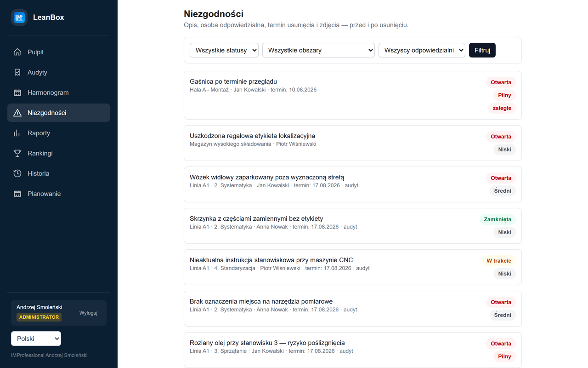Navigate to Historia
Viewport: 588px width, 368px height.
point(59,173)
